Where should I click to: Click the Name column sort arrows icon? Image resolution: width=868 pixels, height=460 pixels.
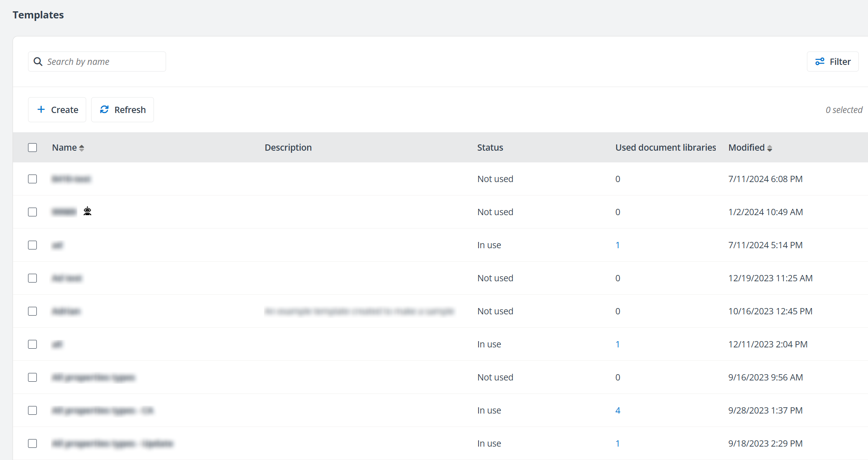[x=82, y=147]
